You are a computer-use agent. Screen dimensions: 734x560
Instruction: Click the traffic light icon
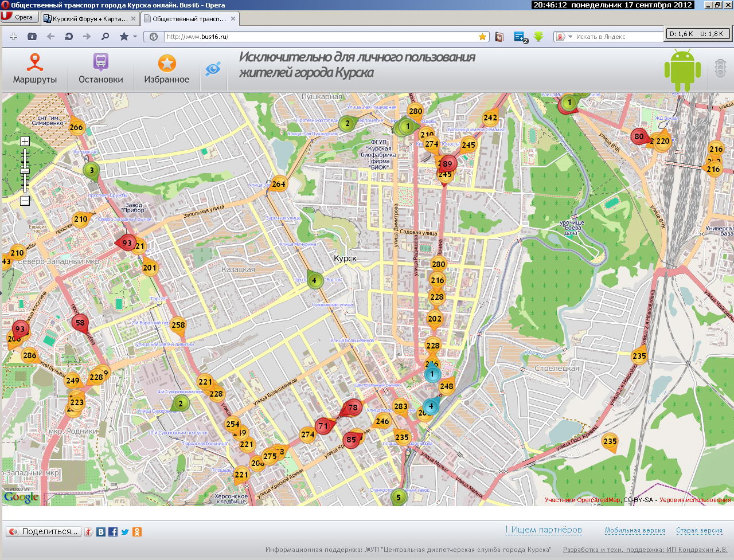point(720,69)
